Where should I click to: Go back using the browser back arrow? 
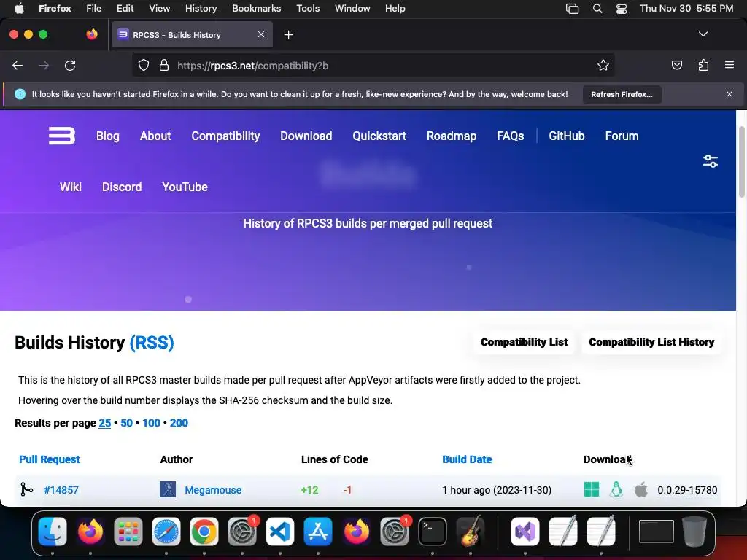point(18,65)
